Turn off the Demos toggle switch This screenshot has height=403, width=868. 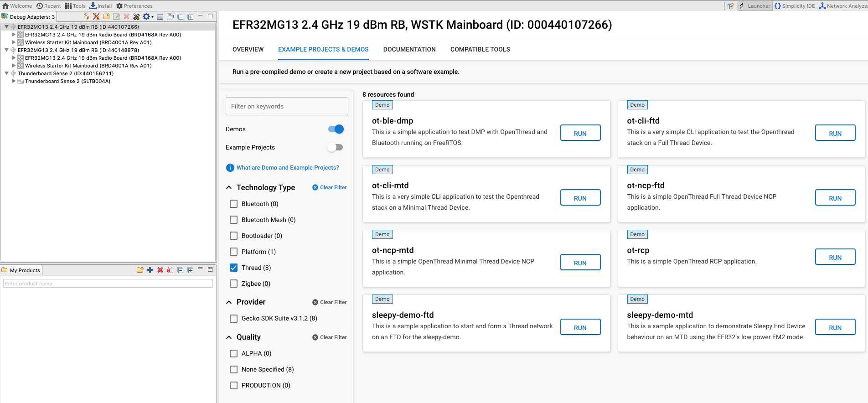336,129
